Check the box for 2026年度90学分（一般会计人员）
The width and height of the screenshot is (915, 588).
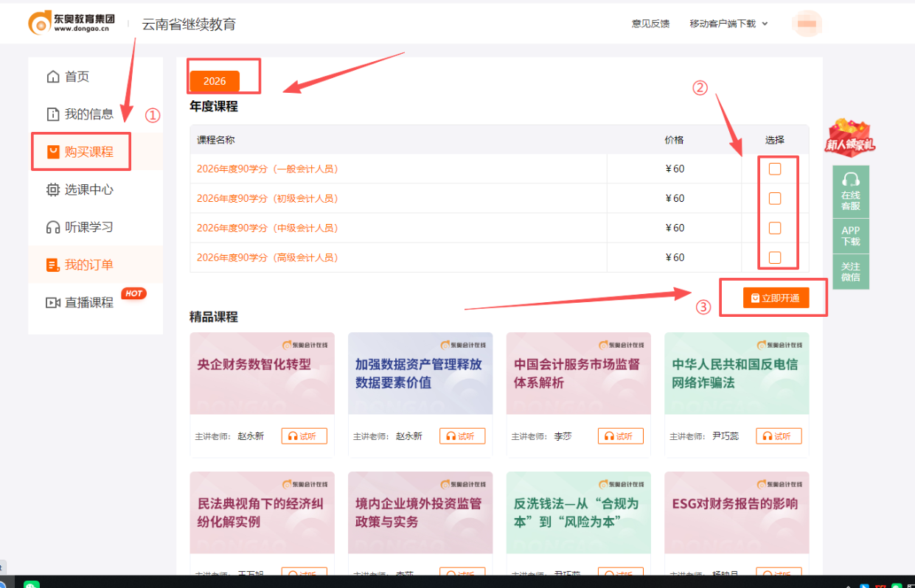coord(773,168)
